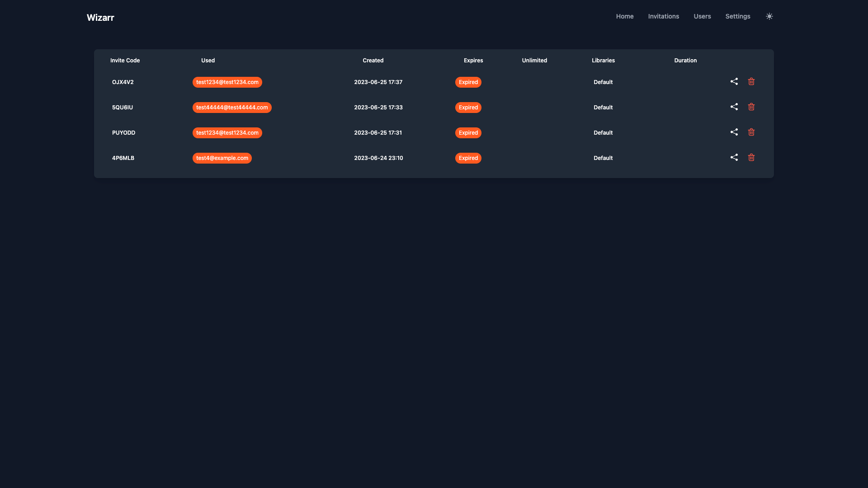
Task: Click the Expires column header
Action: pos(473,61)
